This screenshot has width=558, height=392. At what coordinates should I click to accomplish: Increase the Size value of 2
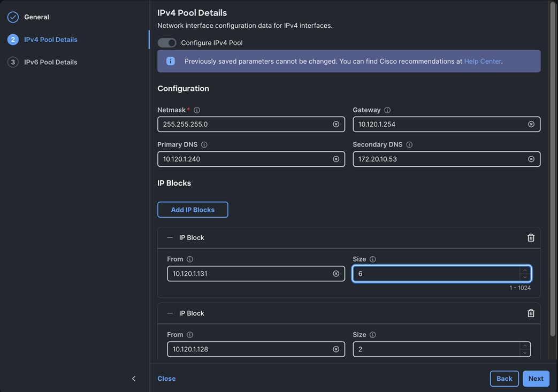pos(525,346)
